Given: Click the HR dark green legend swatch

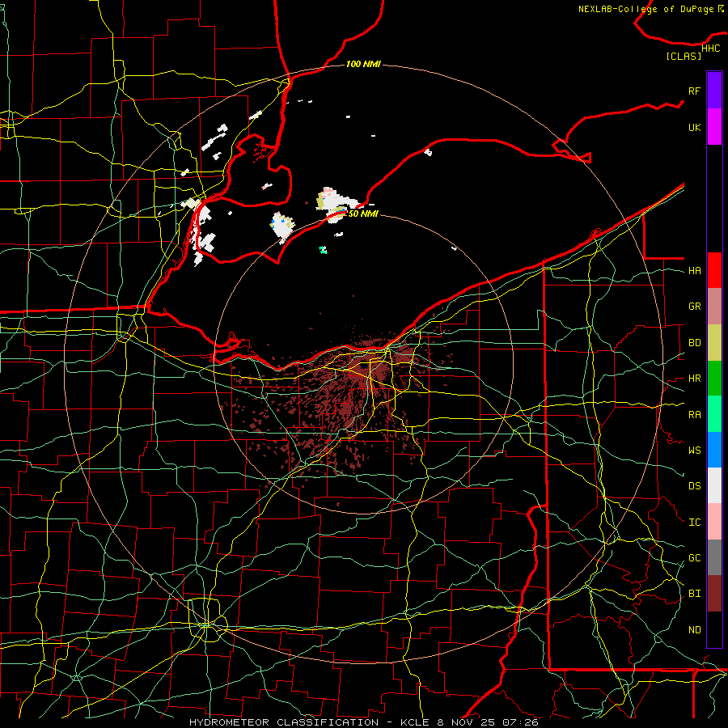Looking at the screenshot, I should point(714,379).
